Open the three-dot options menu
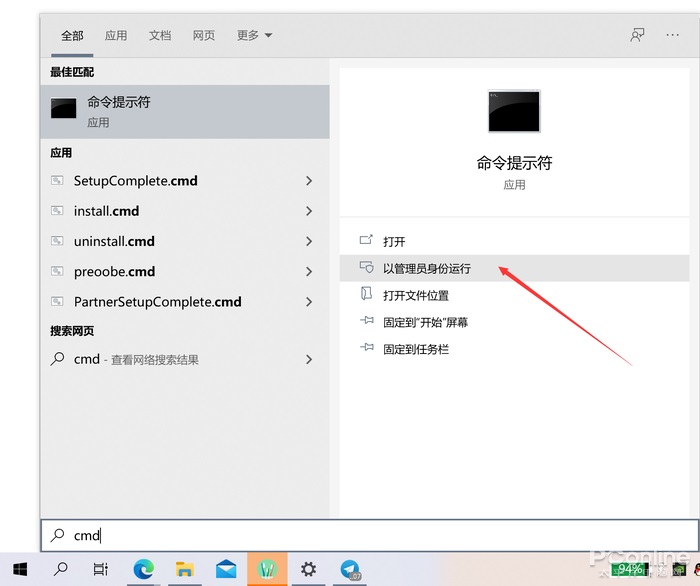The image size is (700, 586). [672, 35]
